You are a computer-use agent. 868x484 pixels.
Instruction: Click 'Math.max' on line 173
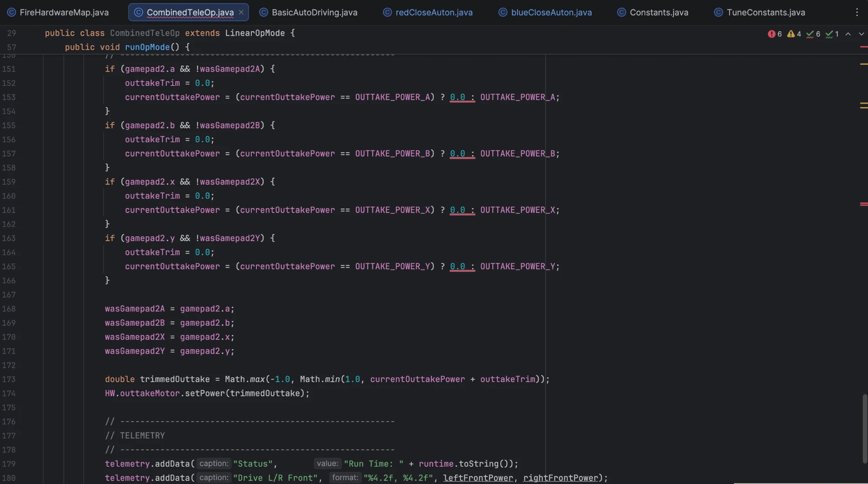(245, 379)
